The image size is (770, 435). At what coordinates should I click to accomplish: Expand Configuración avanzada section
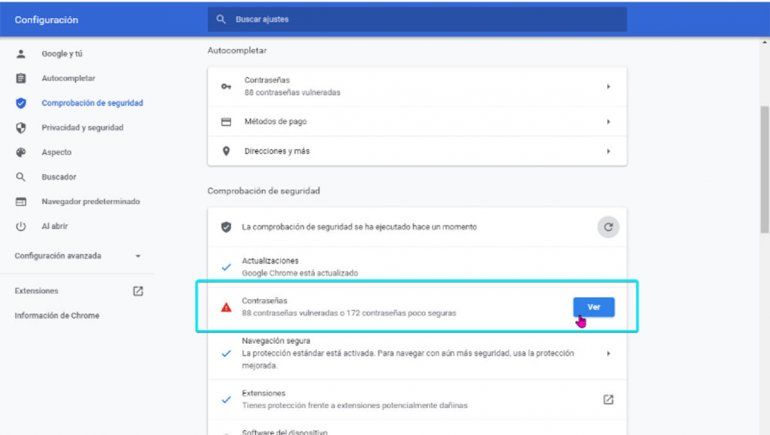[x=138, y=256]
